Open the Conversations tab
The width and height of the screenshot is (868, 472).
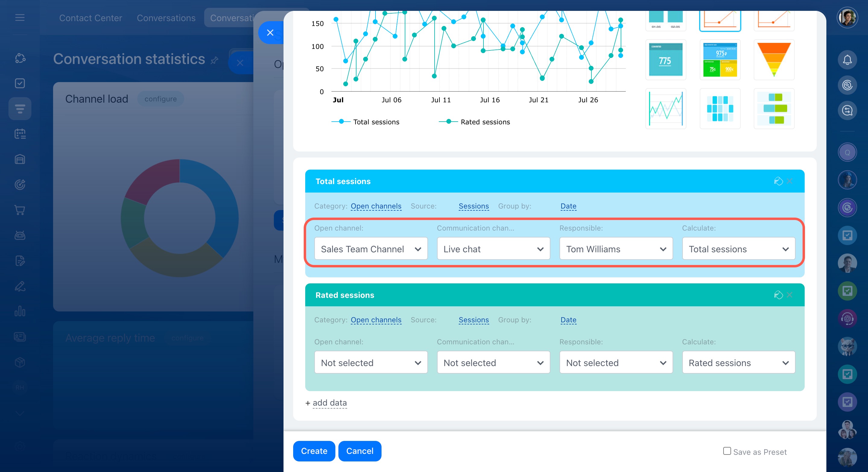point(166,18)
